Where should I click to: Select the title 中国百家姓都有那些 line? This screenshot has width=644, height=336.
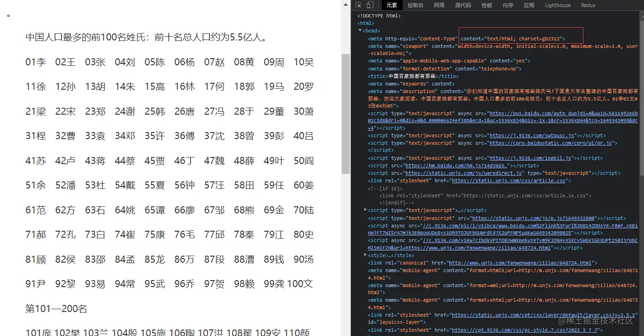[x=413, y=76]
